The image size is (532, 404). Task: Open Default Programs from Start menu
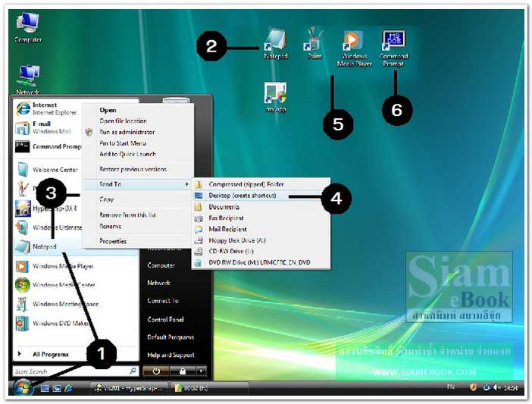[171, 337]
